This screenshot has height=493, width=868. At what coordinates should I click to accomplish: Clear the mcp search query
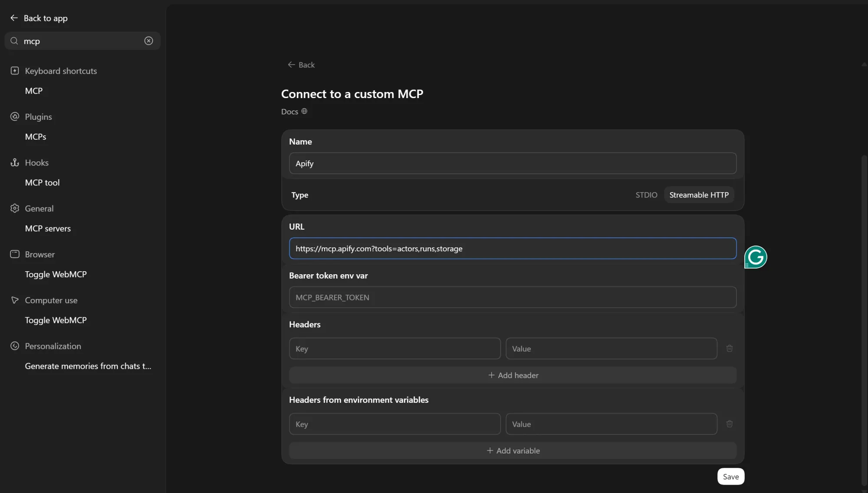pyautogui.click(x=148, y=41)
